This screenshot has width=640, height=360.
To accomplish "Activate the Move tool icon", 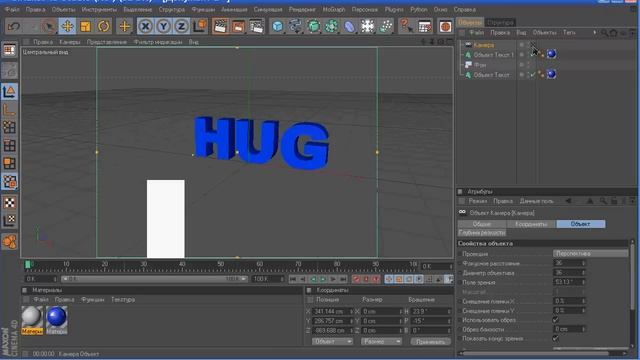I will click(67, 27).
